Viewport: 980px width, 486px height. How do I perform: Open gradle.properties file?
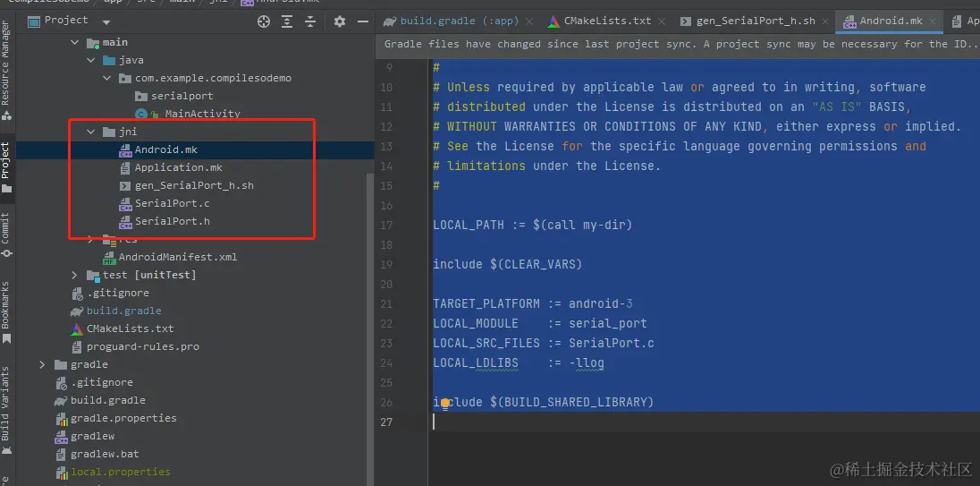coord(123,419)
